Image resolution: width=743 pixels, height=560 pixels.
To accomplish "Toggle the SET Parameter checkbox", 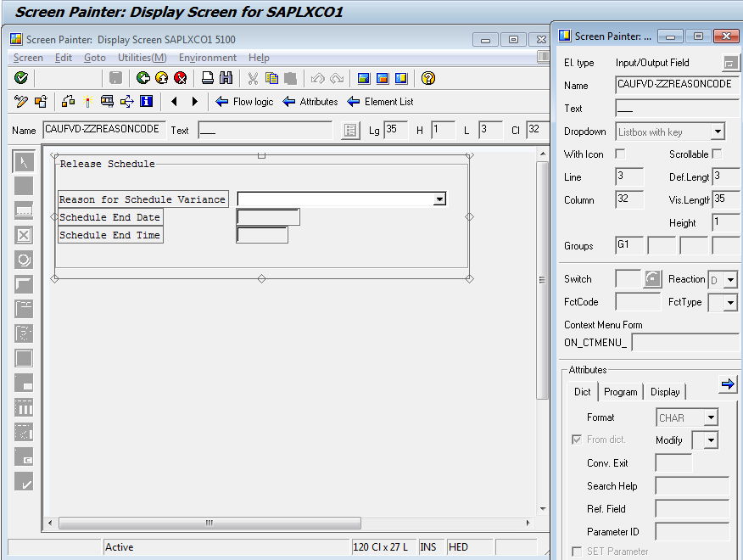I will (x=577, y=552).
